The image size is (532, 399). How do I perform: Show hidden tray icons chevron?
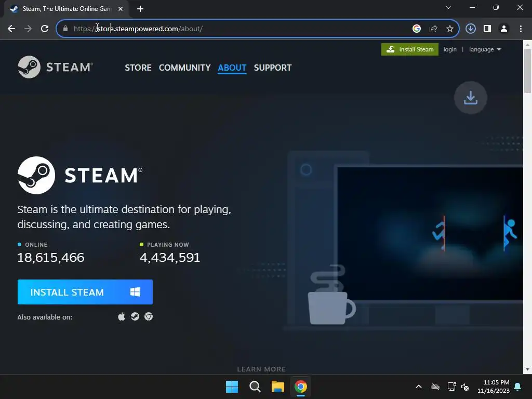click(x=419, y=387)
